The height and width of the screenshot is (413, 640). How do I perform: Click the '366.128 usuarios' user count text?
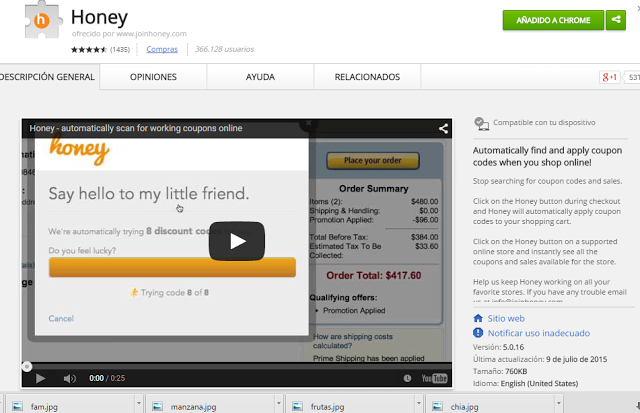(x=224, y=49)
